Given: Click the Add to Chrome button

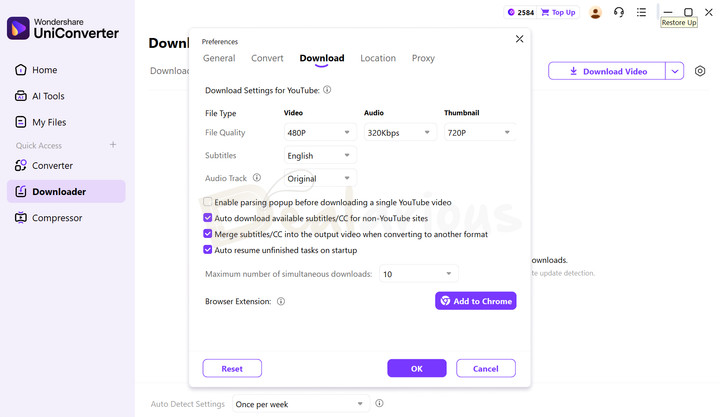Looking at the screenshot, I should pos(476,301).
